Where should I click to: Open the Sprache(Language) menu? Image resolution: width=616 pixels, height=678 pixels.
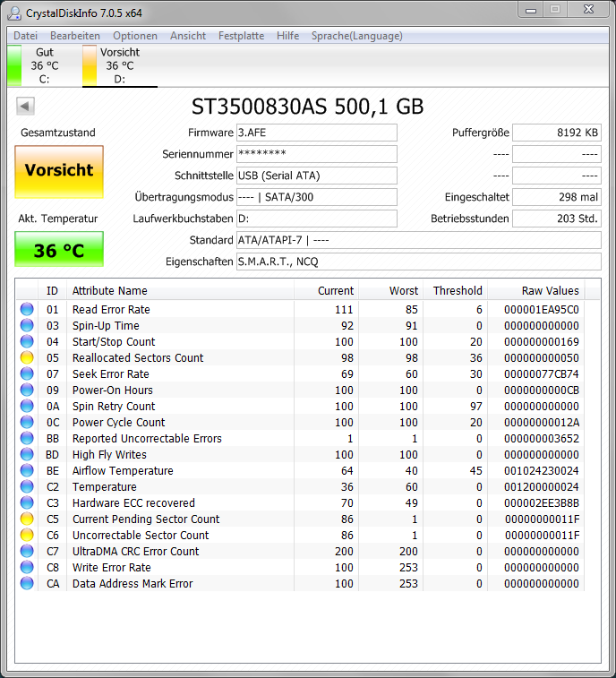356,36
